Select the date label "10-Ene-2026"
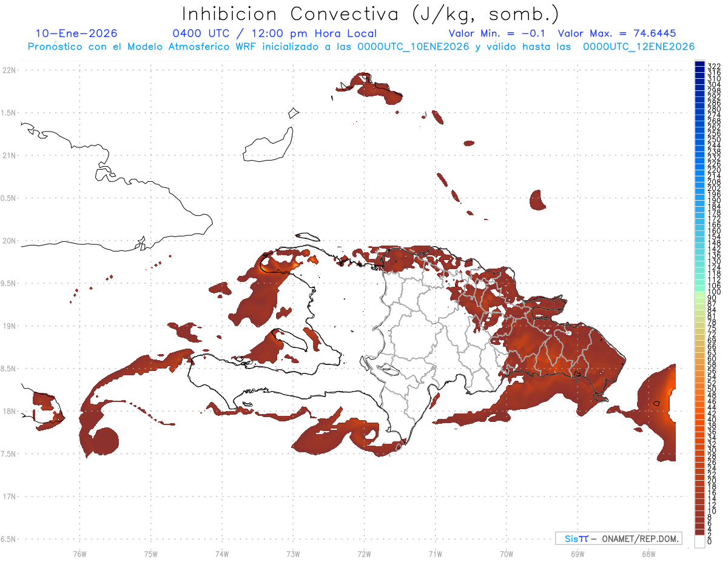 (x=76, y=33)
